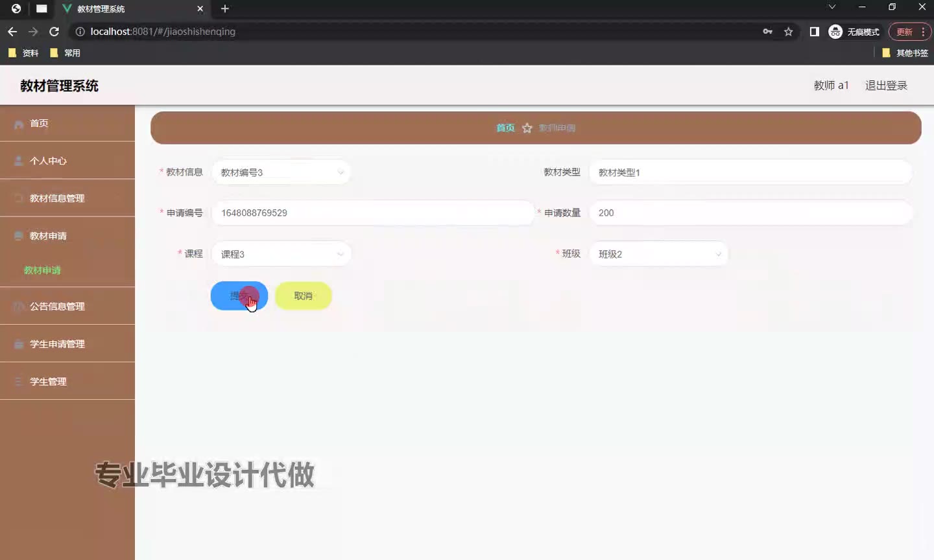Image resolution: width=934 pixels, height=560 pixels.
Task: Bookmark this page with the star icon
Action: pos(789,32)
